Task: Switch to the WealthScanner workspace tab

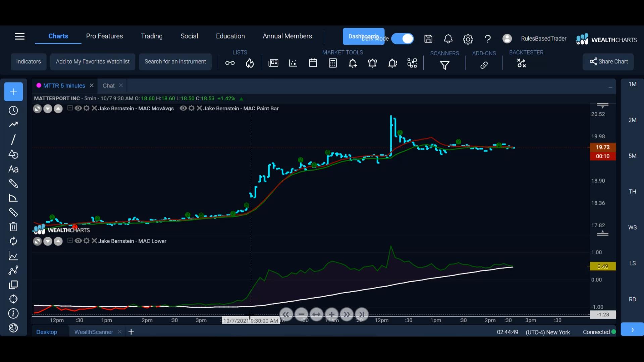Action: pyautogui.click(x=94, y=332)
